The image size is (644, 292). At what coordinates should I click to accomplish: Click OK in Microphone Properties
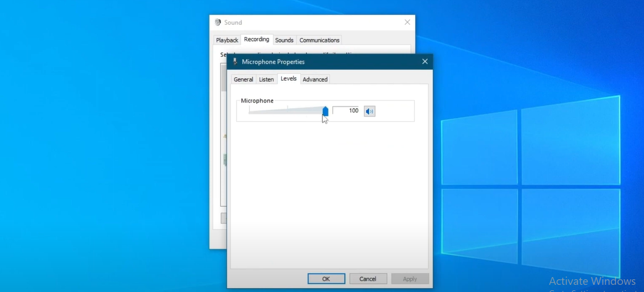(326, 279)
